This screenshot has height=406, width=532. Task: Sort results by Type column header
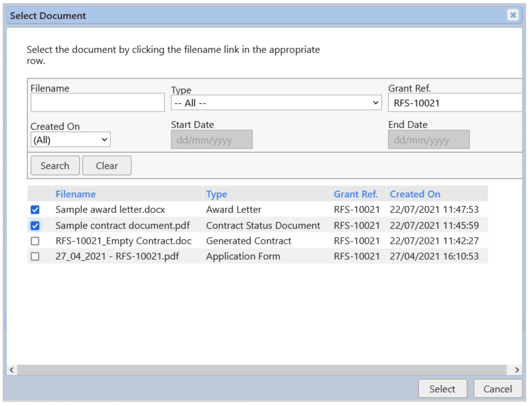(216, 194)
